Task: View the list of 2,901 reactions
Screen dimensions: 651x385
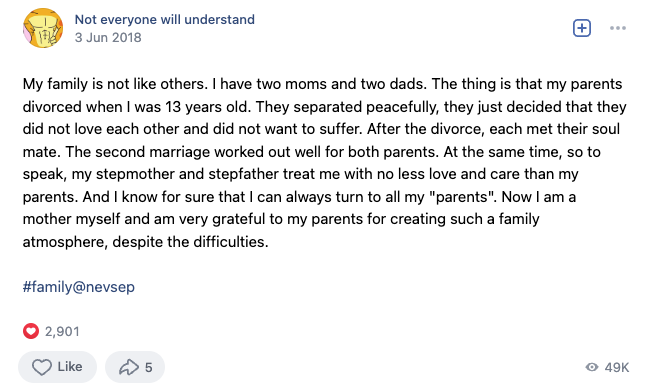Action: (x=62, y=331)
